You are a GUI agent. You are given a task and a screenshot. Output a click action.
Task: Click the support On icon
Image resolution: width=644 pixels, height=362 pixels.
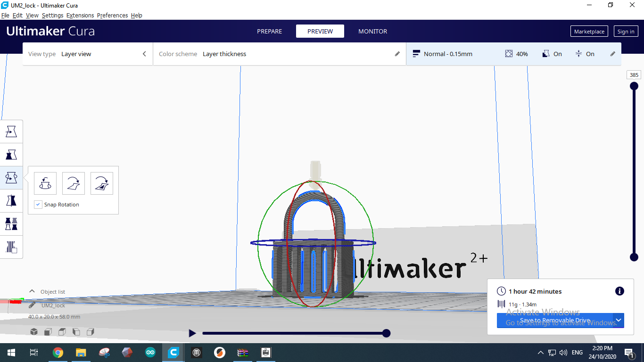pos(546,54)
